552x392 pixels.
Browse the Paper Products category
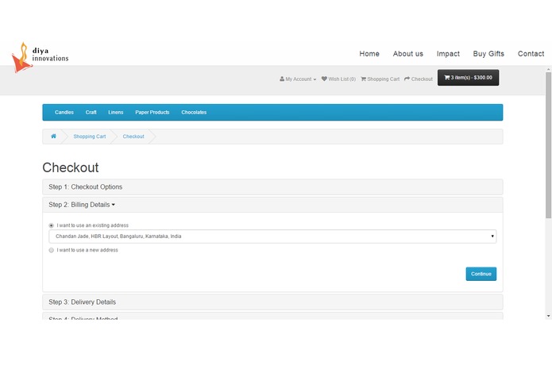click(152, 113)
